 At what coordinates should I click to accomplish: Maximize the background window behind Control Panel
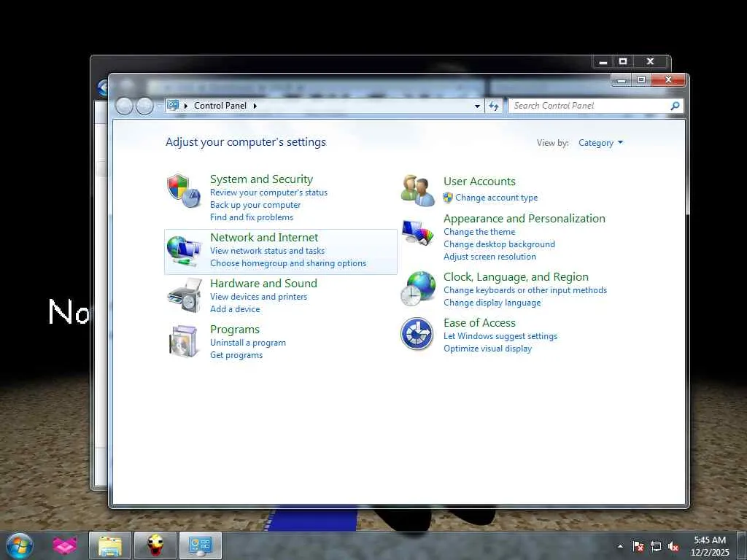tap(623, 61)
